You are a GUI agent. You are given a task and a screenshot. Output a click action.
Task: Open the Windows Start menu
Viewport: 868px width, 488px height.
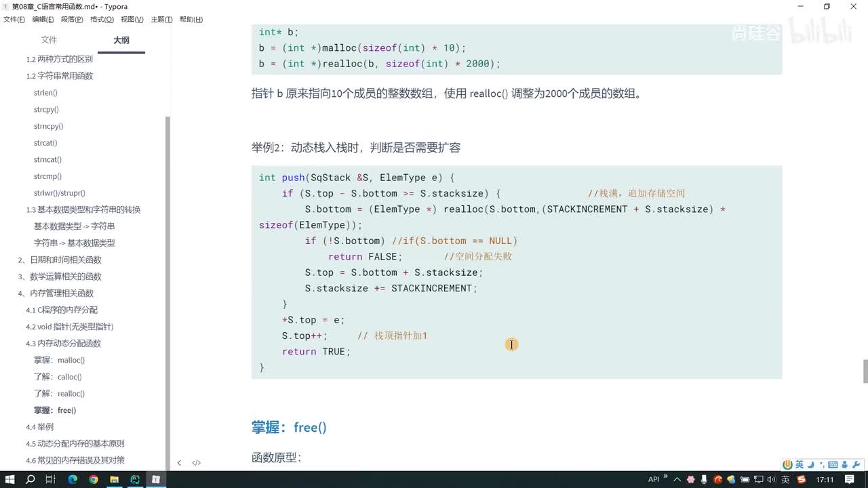pyautogui.click(x=10, y=479)
